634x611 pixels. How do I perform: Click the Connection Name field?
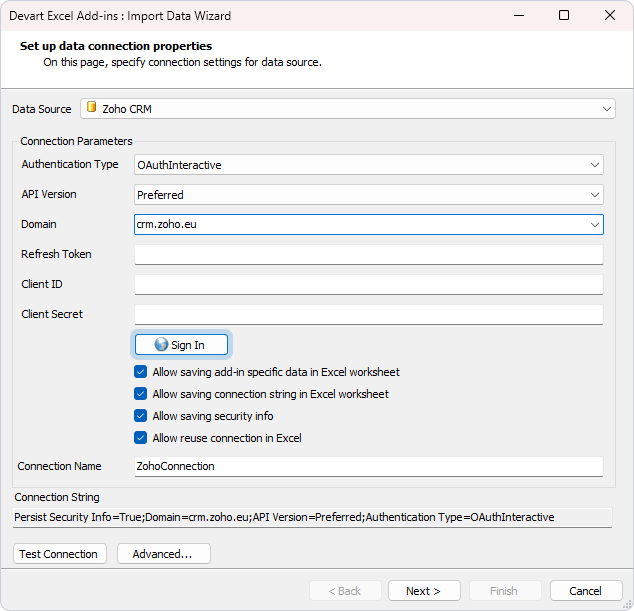click(369, 466)
